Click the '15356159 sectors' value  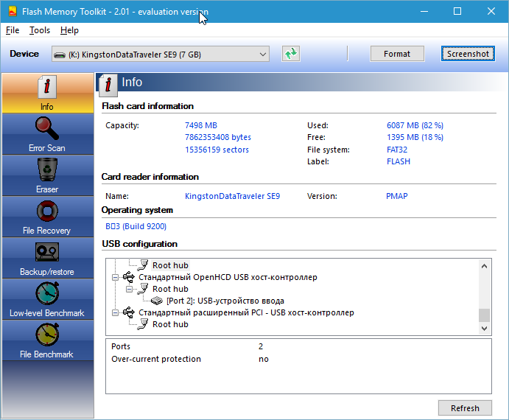tap(217, 150)
